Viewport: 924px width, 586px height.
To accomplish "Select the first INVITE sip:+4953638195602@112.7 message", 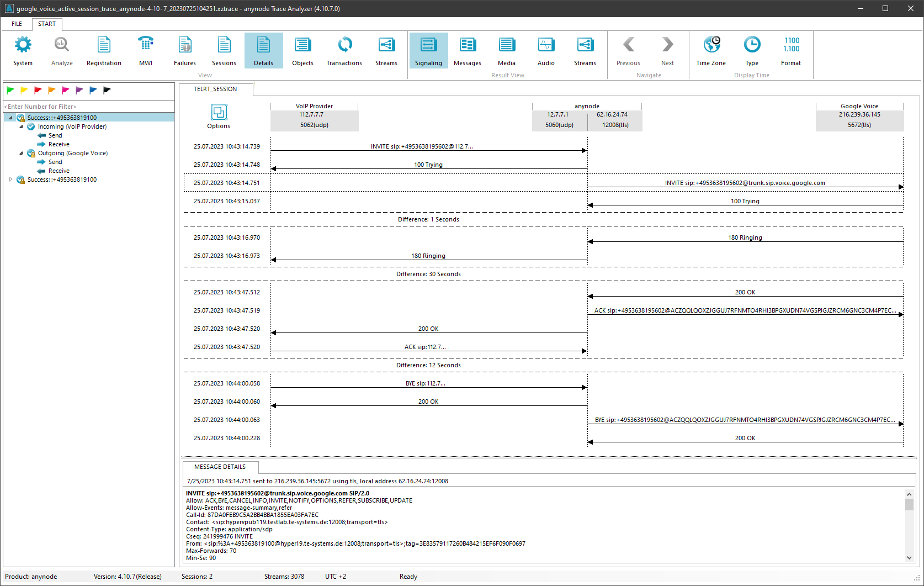I will click(x=422, y=147).
